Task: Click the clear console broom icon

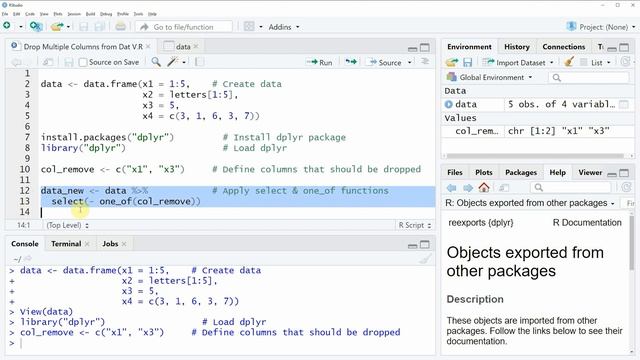Action: coord(425,258)
